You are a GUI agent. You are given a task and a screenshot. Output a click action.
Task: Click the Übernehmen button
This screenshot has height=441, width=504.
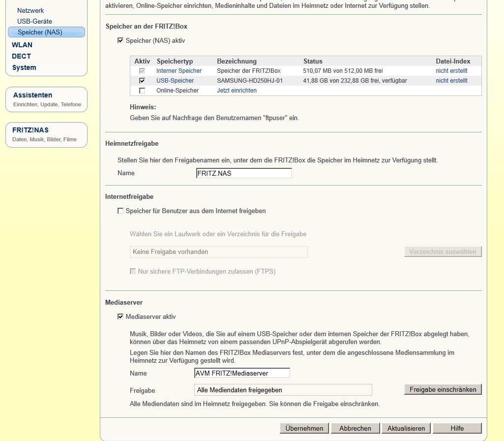(304, 428)
